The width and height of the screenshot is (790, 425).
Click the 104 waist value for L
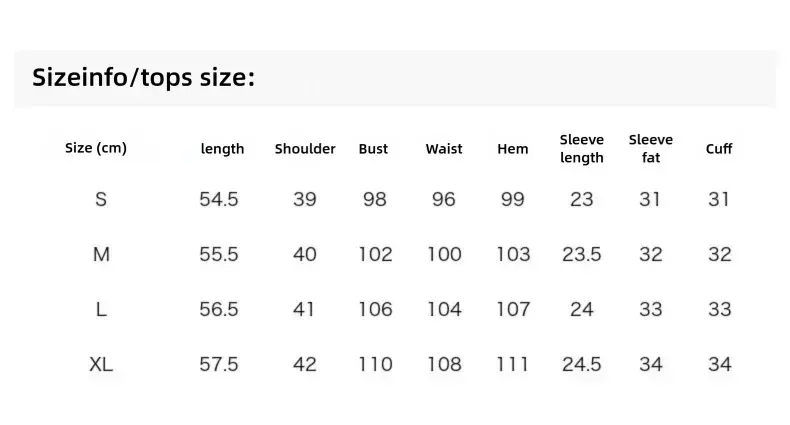444,309
